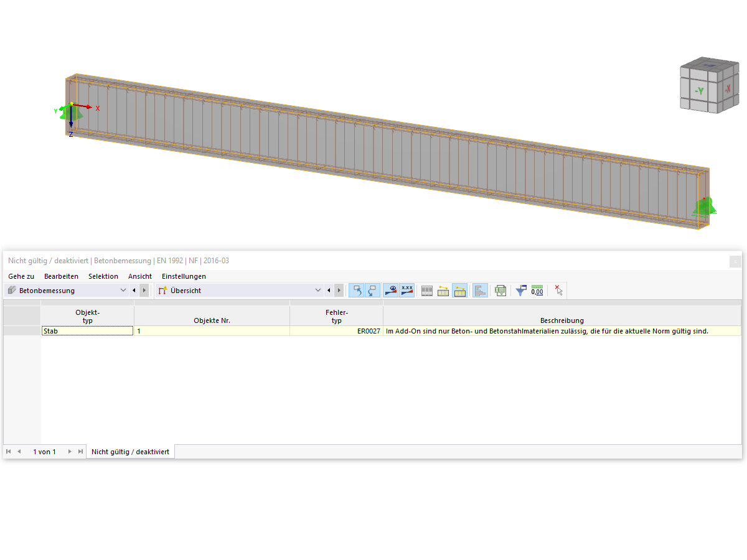
Task: Click the filter funnel icon
Action: pyautogui.click(x=521, y=291)
